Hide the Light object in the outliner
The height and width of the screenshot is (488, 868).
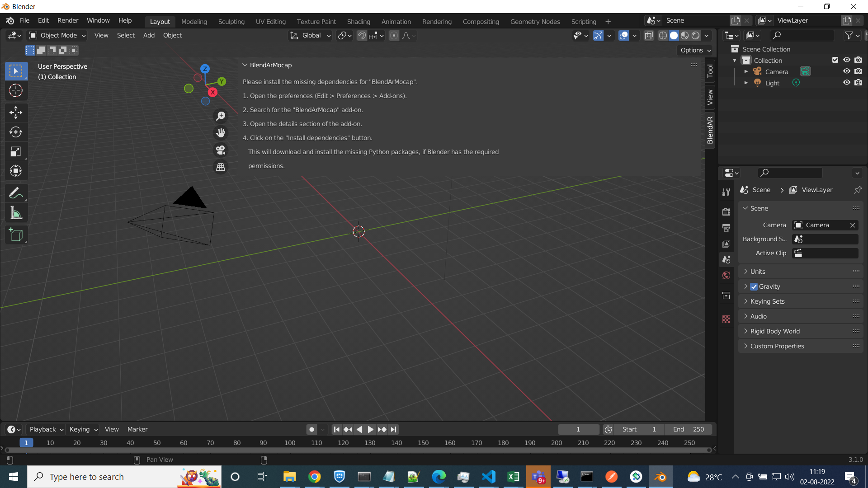point(847,83)
